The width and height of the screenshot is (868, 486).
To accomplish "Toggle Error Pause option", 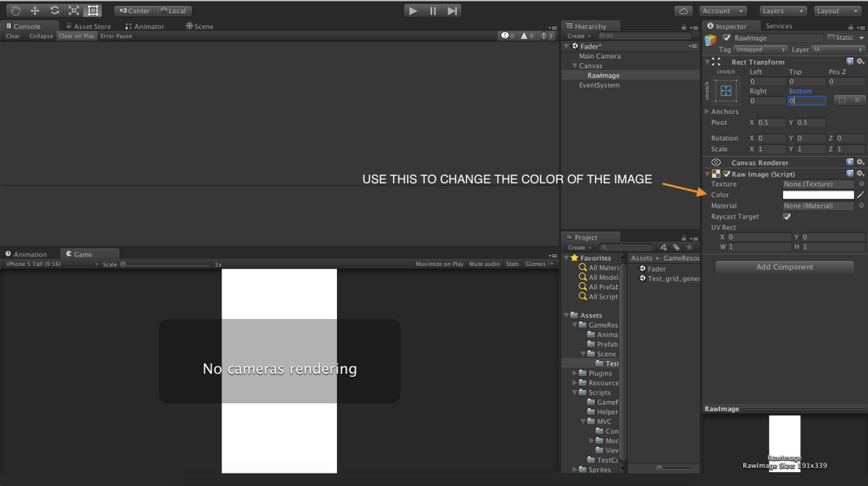I will 116,36.
